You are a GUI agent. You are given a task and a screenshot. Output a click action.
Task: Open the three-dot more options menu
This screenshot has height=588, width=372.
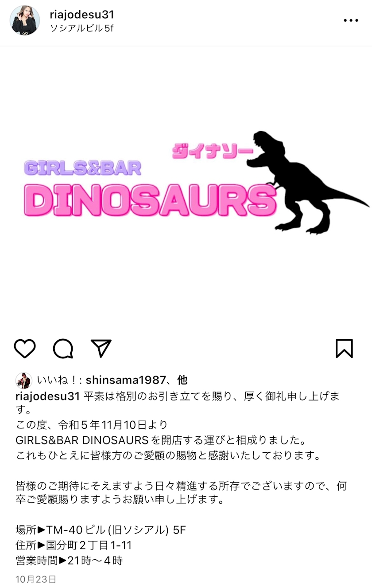[351, 20]
